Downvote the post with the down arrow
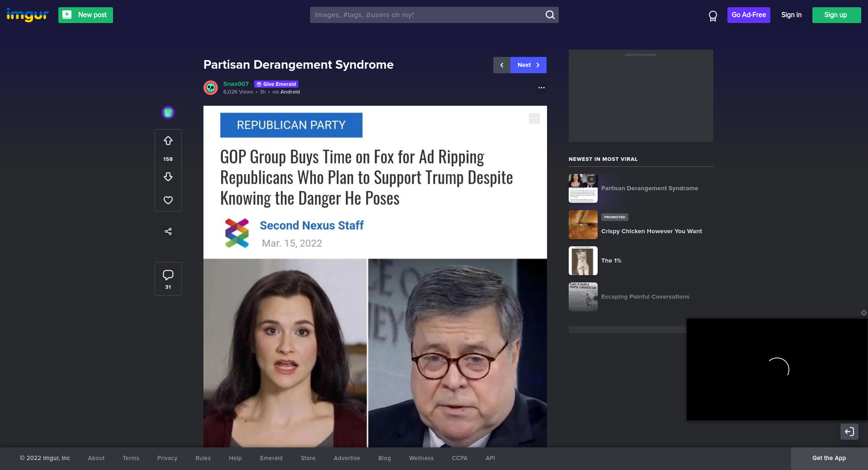The height and width of the screenshot is (470, 868). [x=168, y=177]
